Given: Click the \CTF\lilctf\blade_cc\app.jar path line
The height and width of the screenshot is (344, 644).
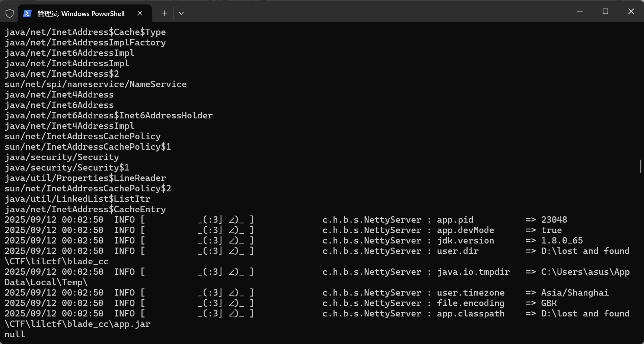Looking at the screenshot, I should [77, 324].
